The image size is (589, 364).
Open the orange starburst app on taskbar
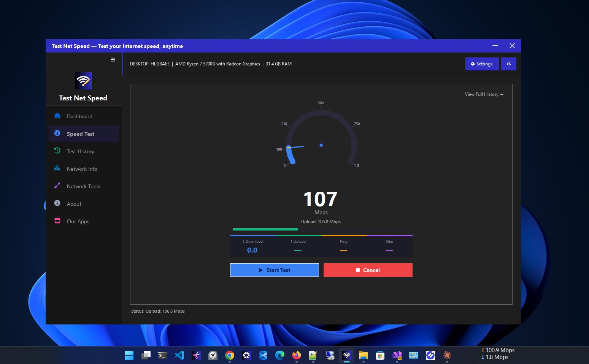tap(447, 355)
